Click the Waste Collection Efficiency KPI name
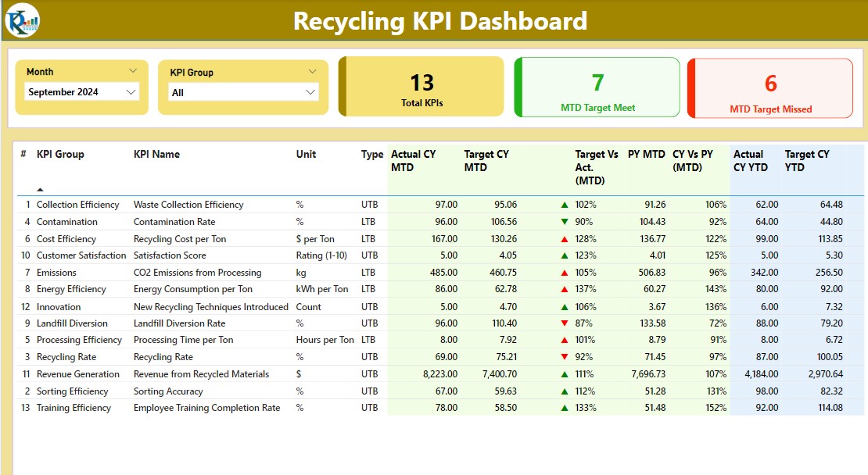 click(188, 205)
